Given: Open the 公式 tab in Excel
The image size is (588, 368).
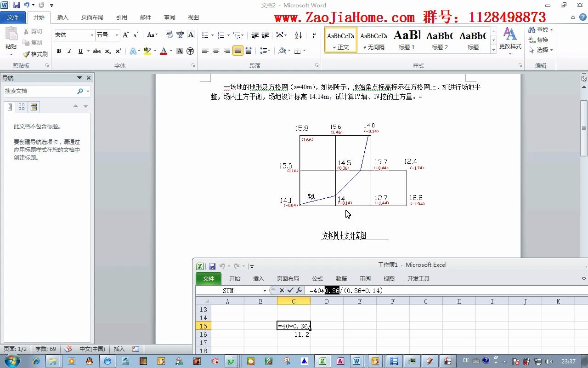Looking at the screenshot, I should point(317,278).
